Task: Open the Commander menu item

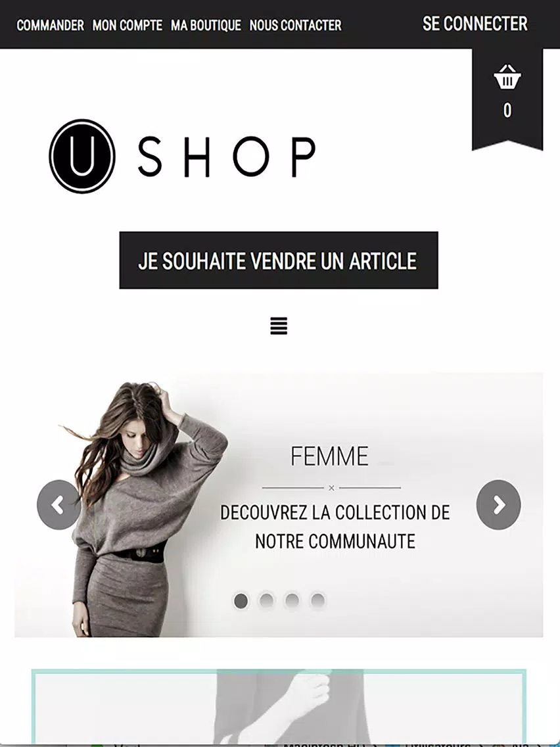Action: [x=51, y=25]
